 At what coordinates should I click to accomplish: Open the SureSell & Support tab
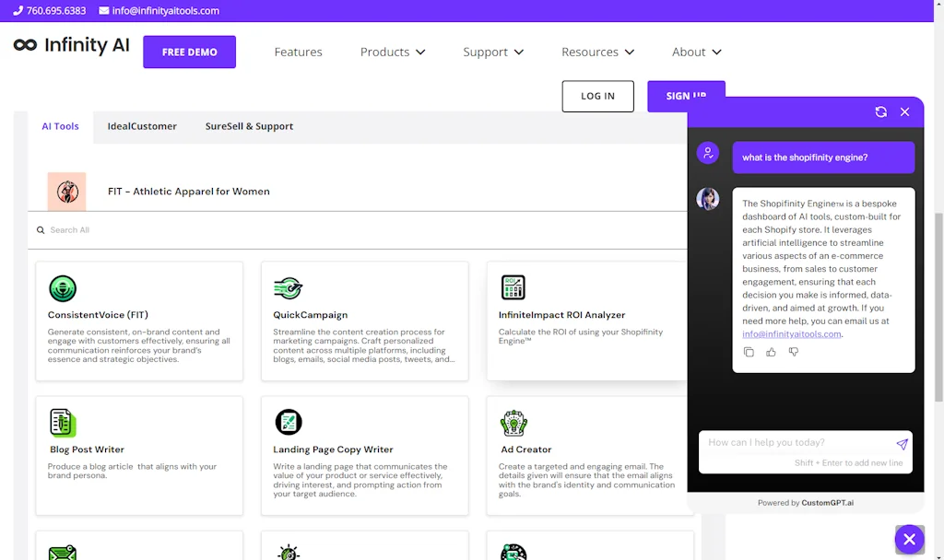(249, 125)
